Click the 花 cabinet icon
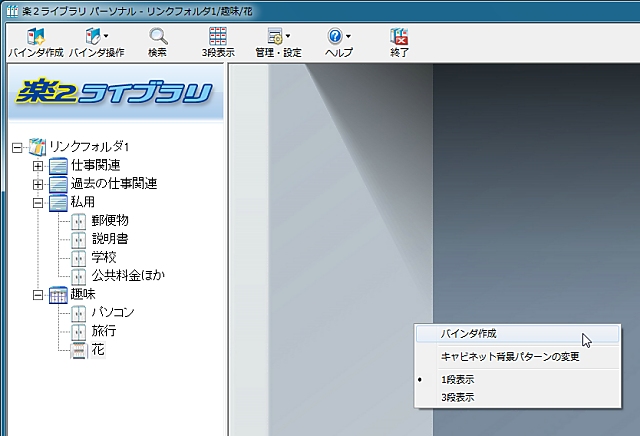Screen dimensions: 640x436 [78, 350]
